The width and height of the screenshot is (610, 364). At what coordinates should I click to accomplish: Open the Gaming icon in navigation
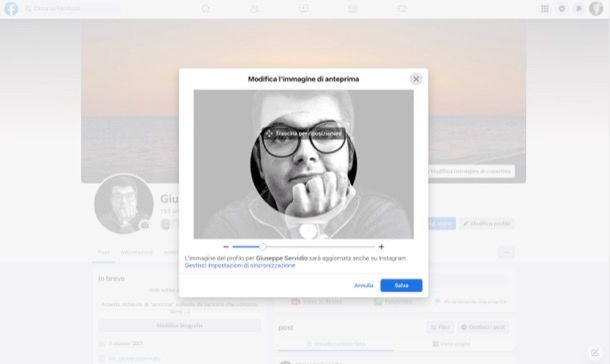pyautogui.click(x=402, y=9)
